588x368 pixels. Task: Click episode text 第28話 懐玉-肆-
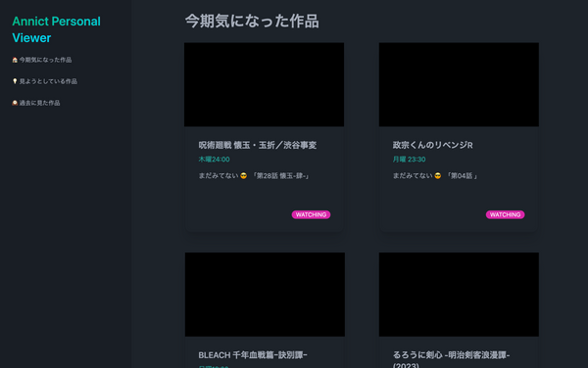pos(281,176)
